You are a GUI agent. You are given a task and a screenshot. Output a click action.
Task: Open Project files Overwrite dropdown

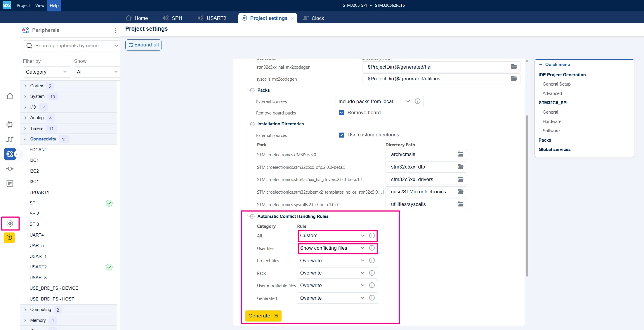click(x=332, y=260)
